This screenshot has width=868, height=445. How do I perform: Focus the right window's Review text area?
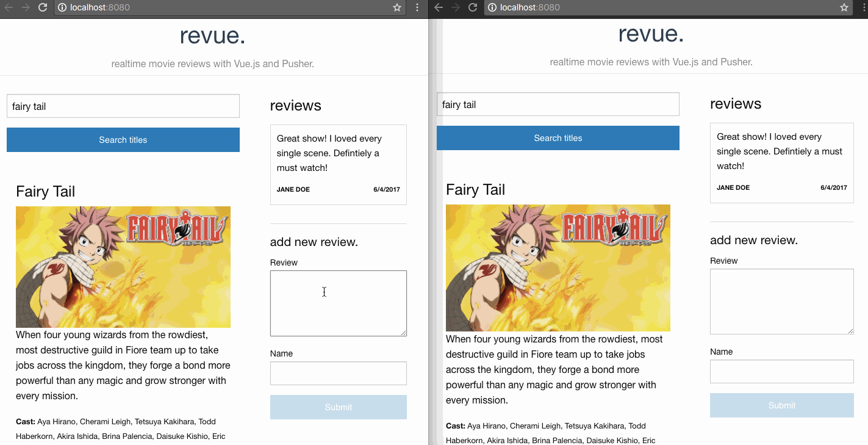[781, 302]
